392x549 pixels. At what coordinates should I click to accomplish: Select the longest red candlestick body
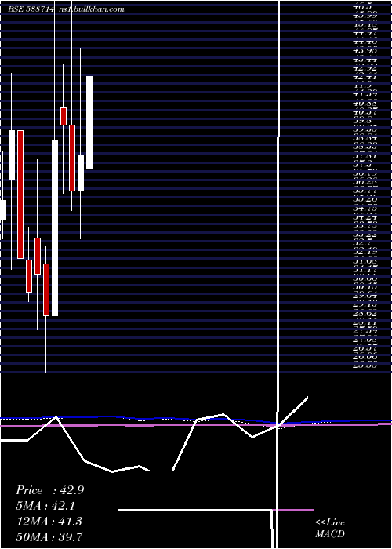[20, 195]
